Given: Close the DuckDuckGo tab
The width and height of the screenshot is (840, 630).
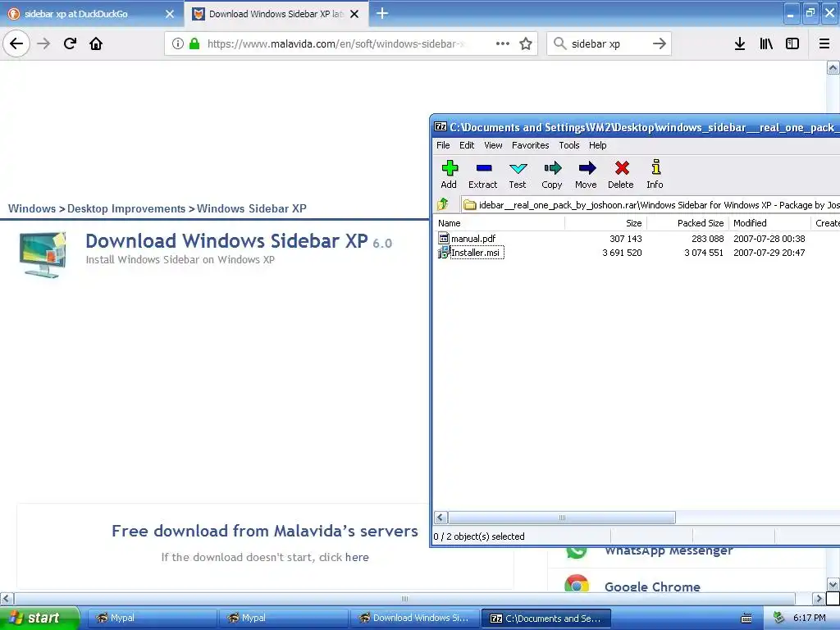Looking at the screenshot, I should click(x=170, y=14).
